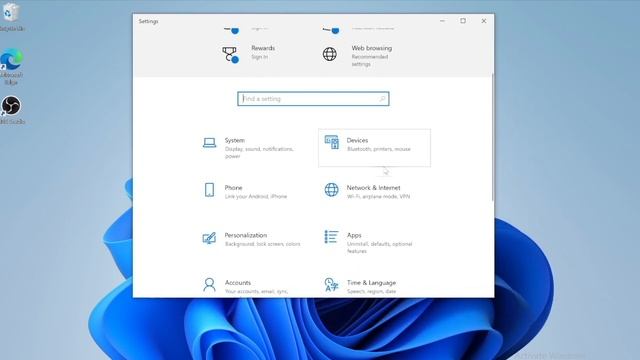Click "Your accounts, email, sync" text

pyautogui.click(x=256, y=291)
